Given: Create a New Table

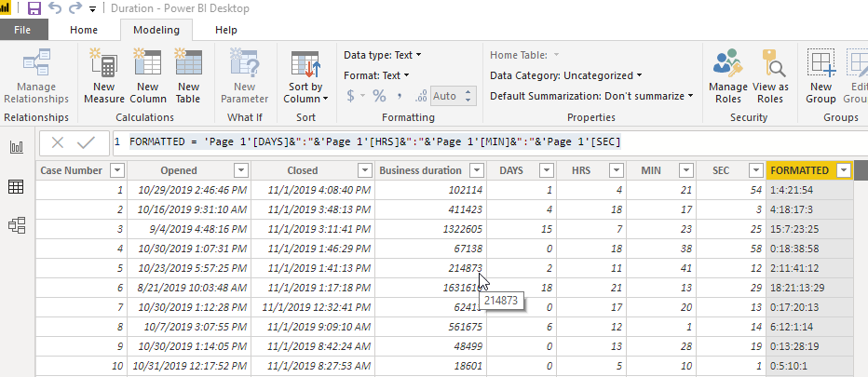Looking at the screenshot, I should [188, 76].
